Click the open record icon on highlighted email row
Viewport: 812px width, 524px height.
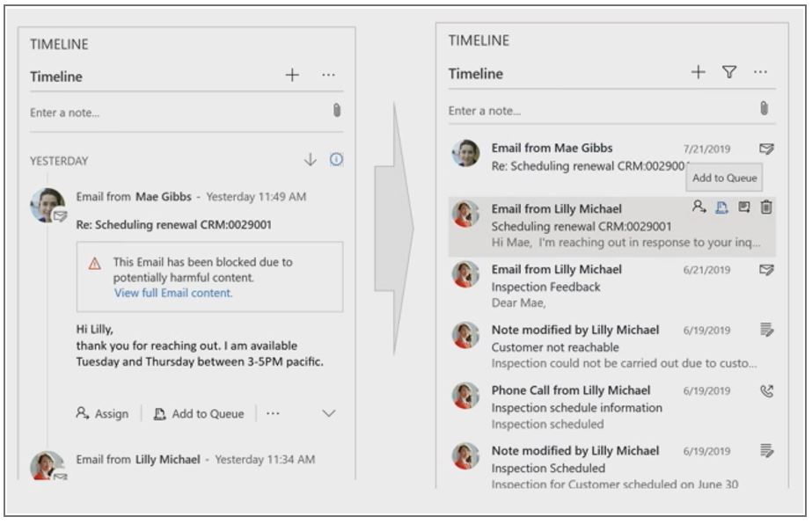click(x=744, y=207)
